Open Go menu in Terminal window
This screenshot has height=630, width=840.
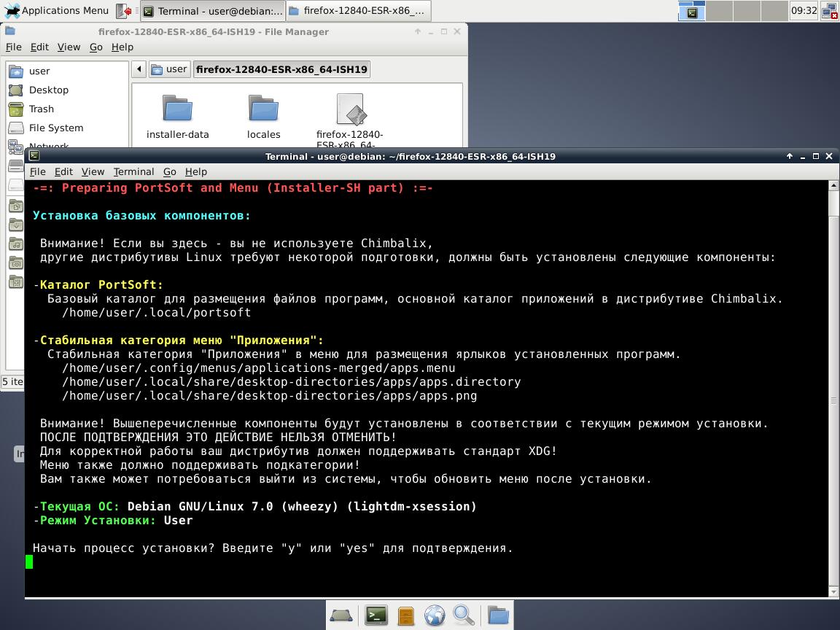(x=170, y=171)
